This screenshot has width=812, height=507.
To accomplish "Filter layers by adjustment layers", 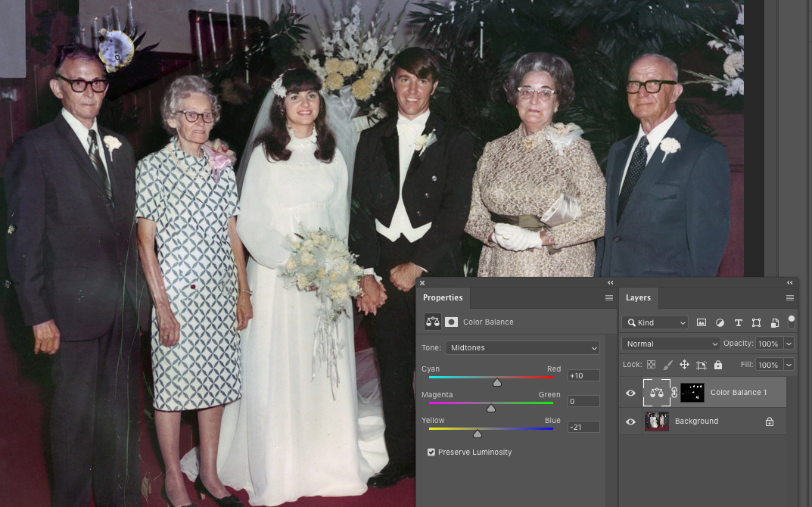I will (720, 322).
